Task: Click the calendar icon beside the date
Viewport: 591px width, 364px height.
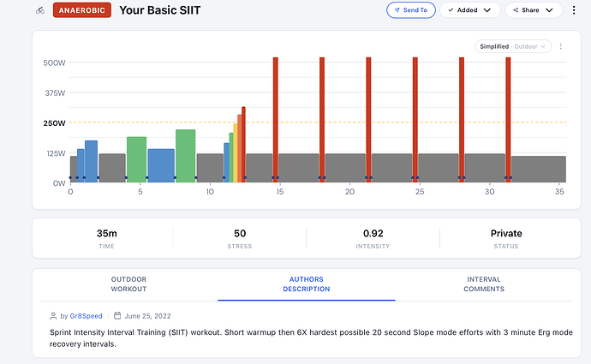Action: pos(117,315)
